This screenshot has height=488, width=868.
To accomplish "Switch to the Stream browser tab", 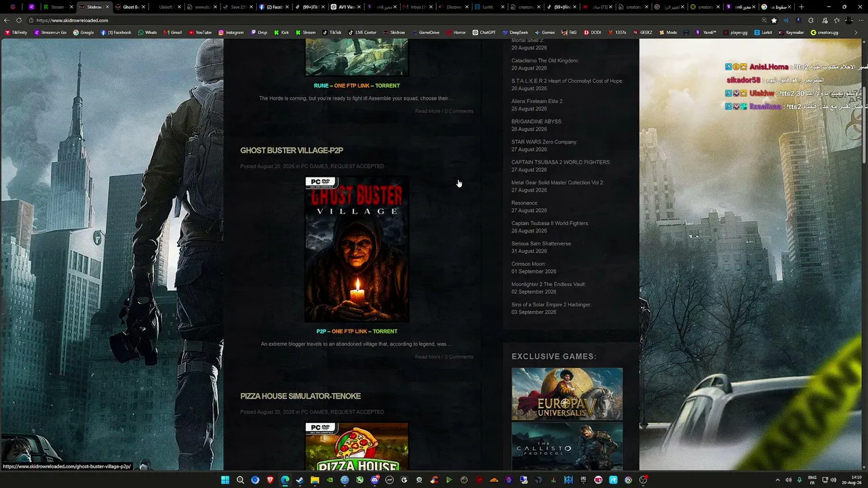I will tap(57, 7).
